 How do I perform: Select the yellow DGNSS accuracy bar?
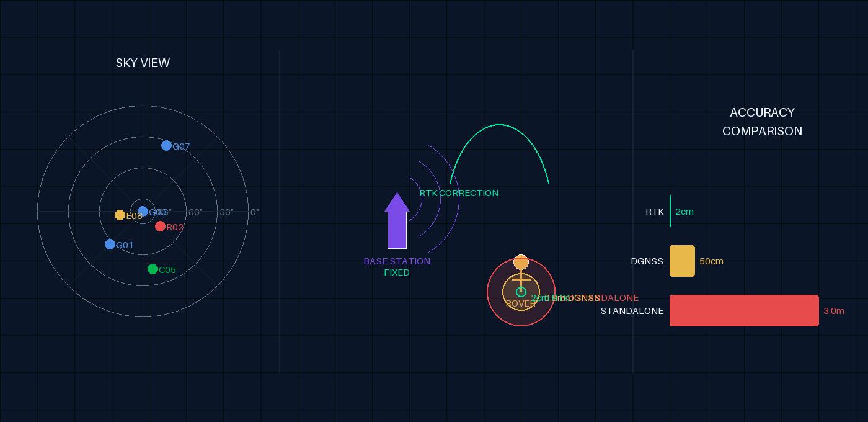[682, 261]
